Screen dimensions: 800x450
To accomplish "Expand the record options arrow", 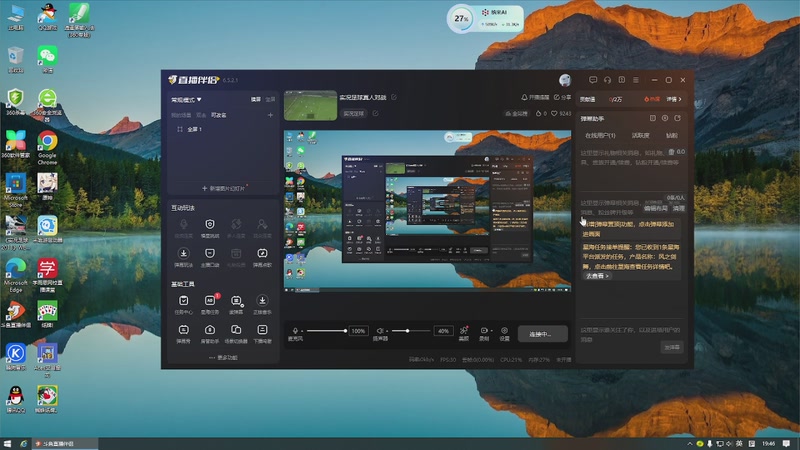I will click(x=491, y=331).
